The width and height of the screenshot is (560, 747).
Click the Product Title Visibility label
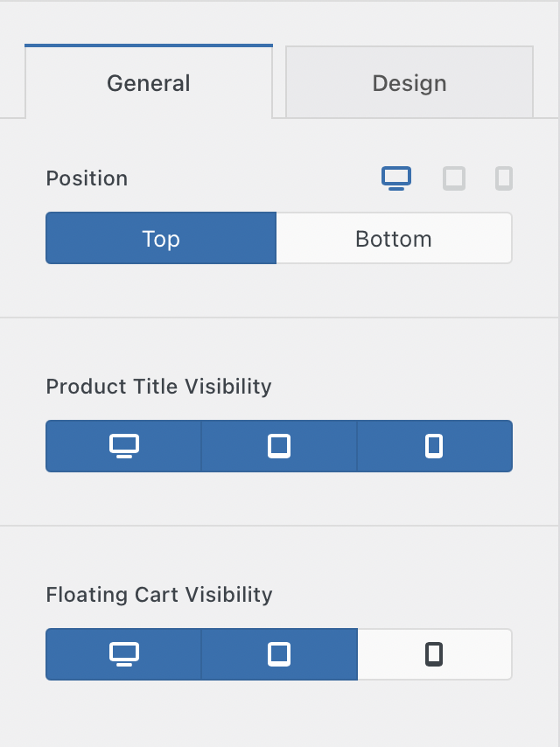(x=158, y=387)
